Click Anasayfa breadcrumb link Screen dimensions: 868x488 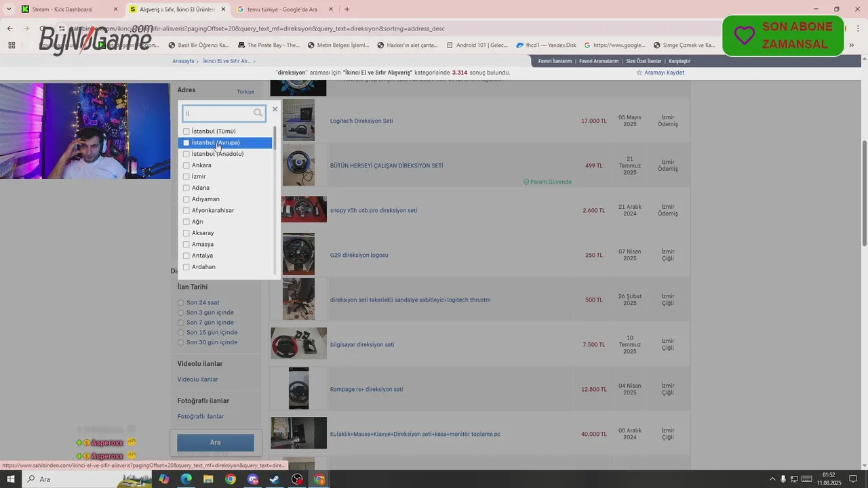(183, 61)
